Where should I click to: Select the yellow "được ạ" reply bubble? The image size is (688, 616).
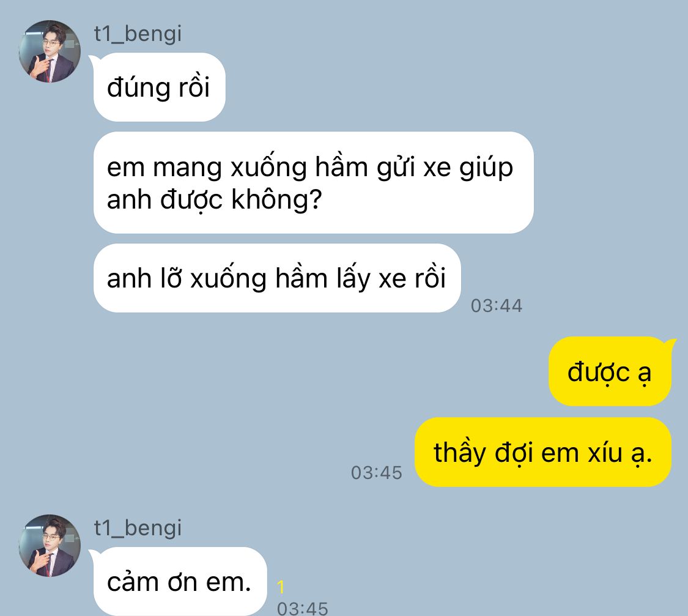(x=610, y=371)
